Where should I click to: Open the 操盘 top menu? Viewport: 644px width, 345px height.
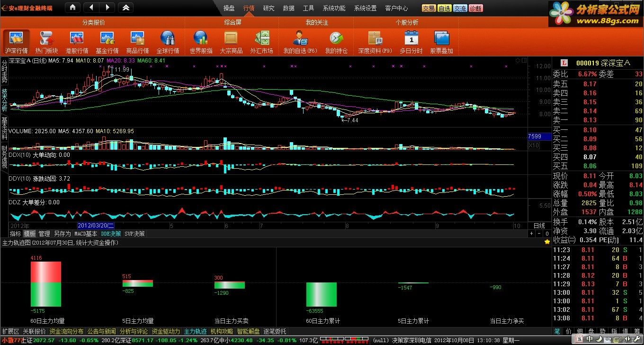click(x=229, y=8)
